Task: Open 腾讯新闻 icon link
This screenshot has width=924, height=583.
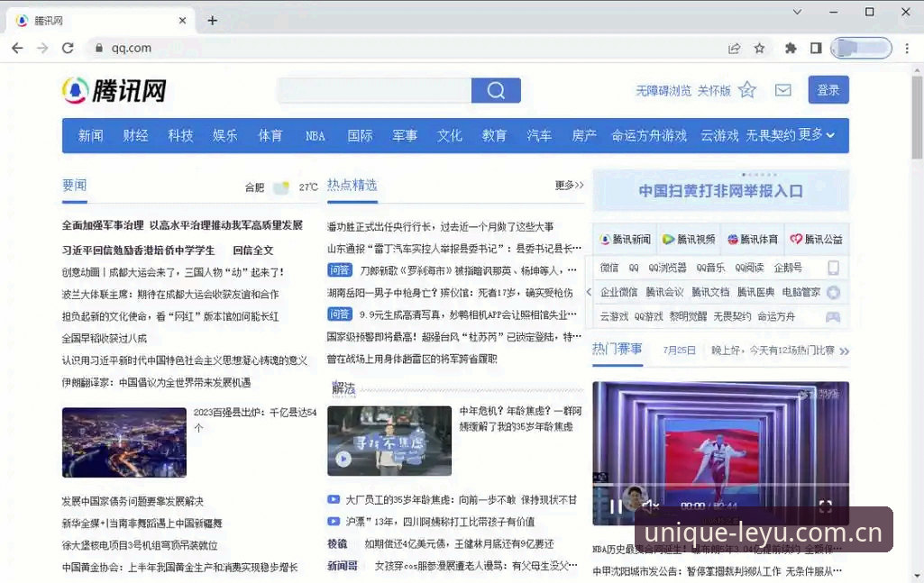Action: pyautogui.click(x=625, y=239)
